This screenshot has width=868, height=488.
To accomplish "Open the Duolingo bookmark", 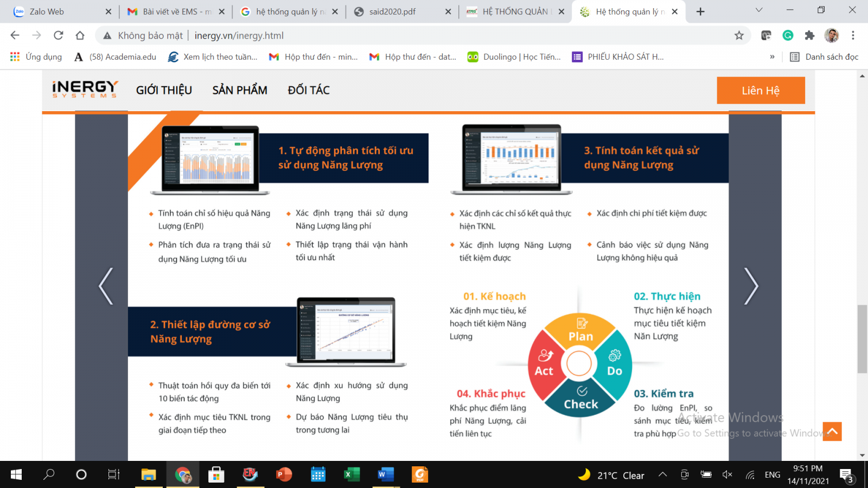I will click(514, 57).
